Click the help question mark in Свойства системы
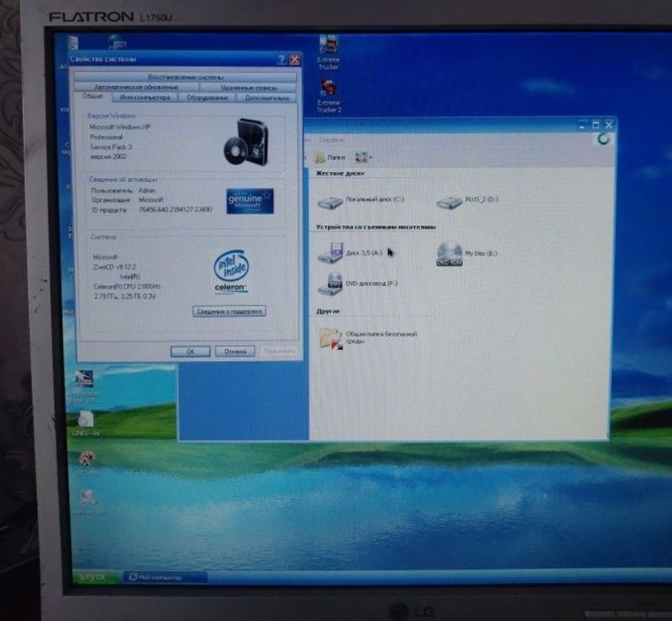The width and height of the screenshot is (672, 621). pos(282,59)
